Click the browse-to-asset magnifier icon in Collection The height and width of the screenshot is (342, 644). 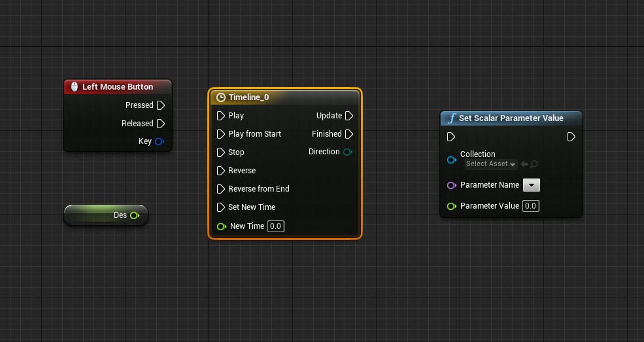tap(534, 164)
